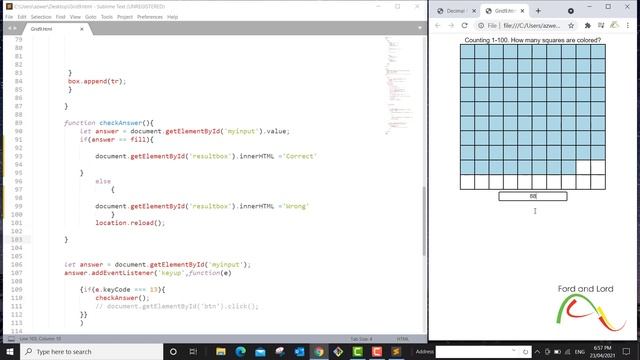This screenshot has width=640, height=360.
Task: Click location.reload() on line 101
Action: 130,223
